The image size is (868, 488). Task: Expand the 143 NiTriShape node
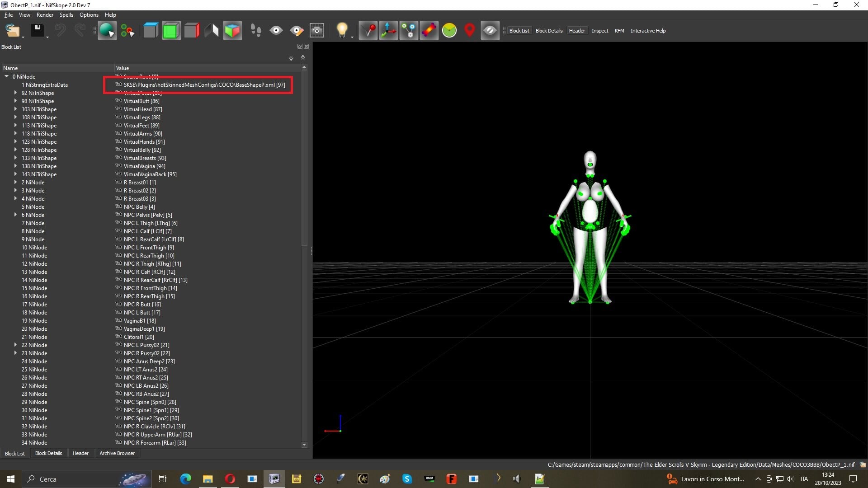coord(15,174)
